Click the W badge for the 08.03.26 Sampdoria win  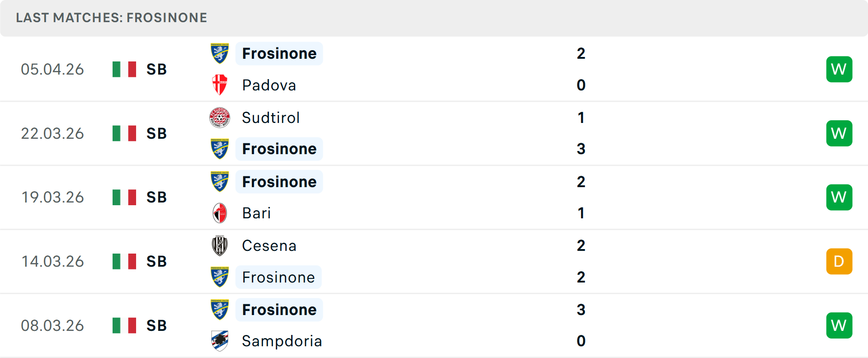pyautogui.click(x=839, y=325)
